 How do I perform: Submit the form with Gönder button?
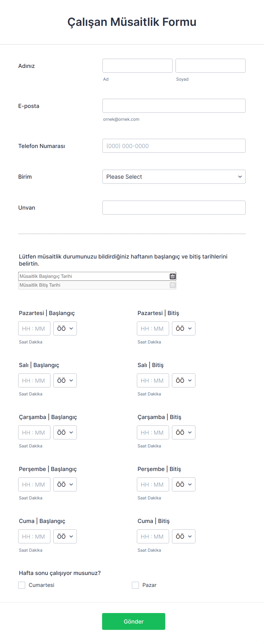point(134,621)
